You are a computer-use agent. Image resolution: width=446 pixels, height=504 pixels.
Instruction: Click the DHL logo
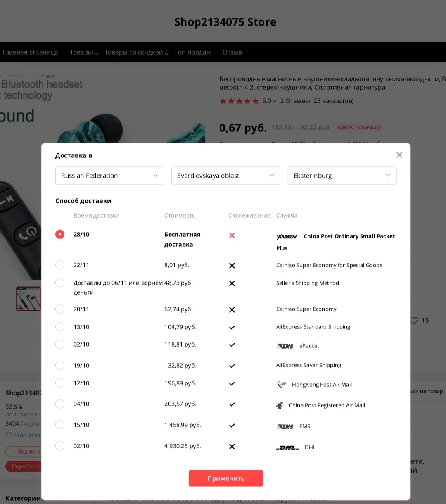click(x=287, y=448)
